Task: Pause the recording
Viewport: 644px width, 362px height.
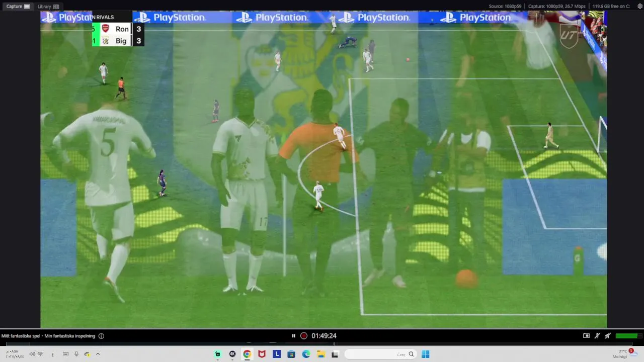Action: (x=293, y=336)
